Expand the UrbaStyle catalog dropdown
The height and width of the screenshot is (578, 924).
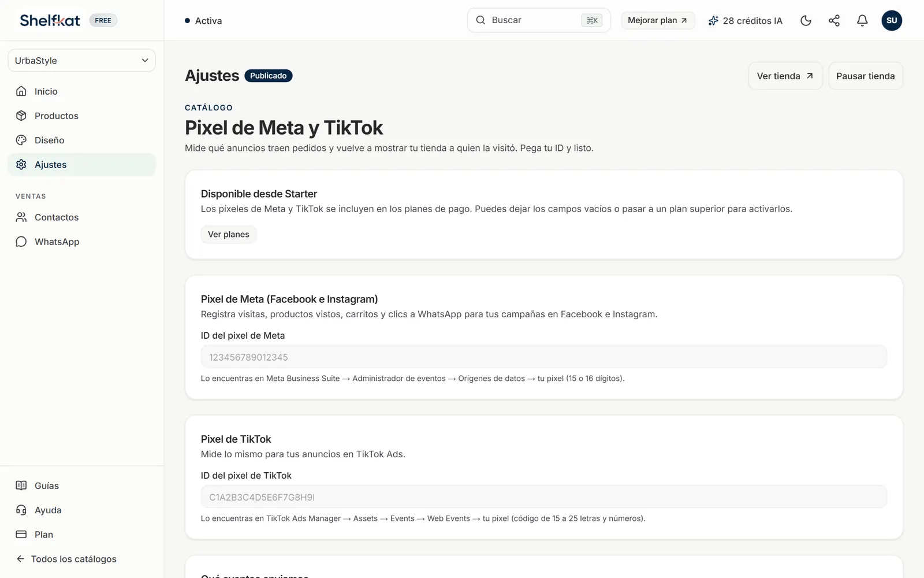click(81, 61)
